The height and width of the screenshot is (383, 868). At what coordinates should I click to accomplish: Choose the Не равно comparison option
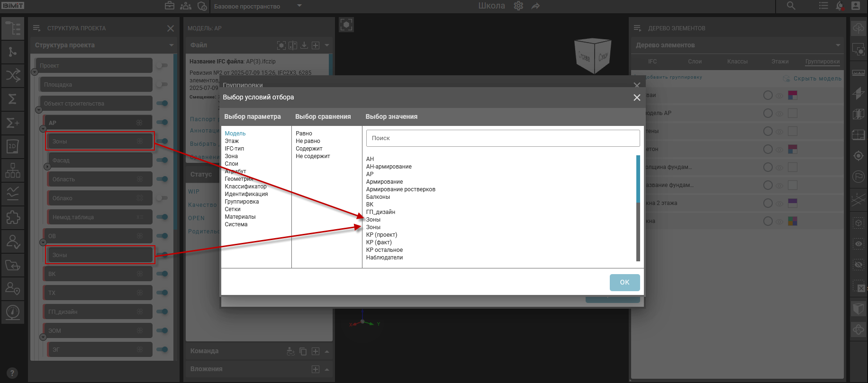[308, 141]
